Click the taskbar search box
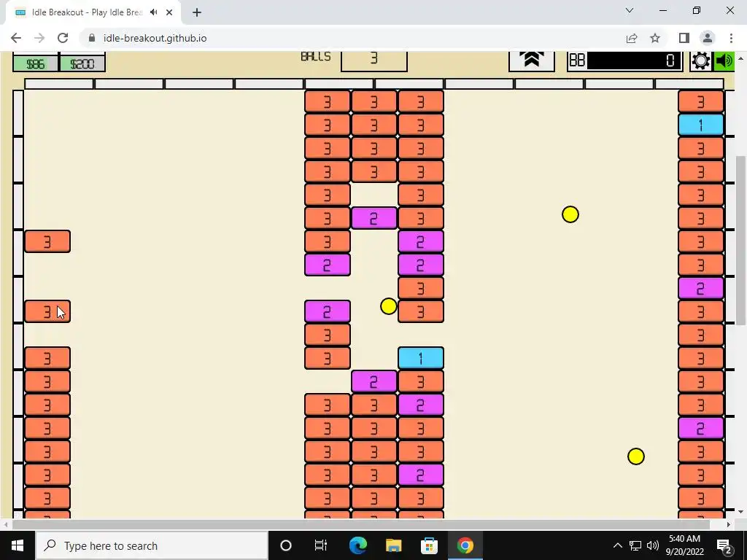Screen dimensions: 747x560 [152, 545]
